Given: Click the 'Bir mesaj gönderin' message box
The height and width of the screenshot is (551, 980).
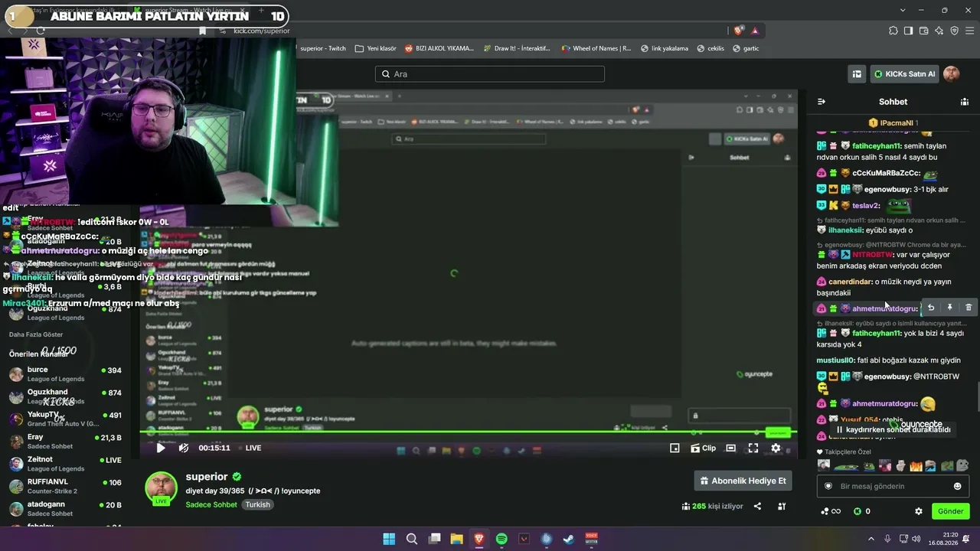Looking at the screenshot, I should click(893, 486).
